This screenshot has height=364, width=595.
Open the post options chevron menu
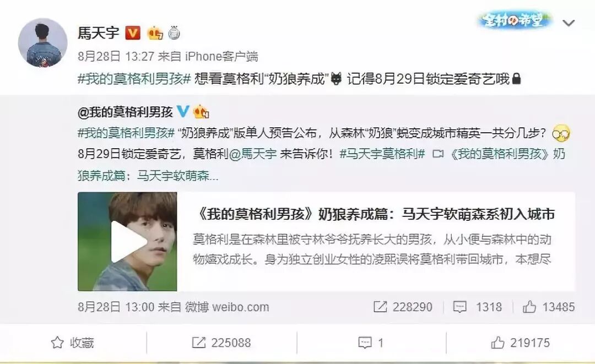click(x=568, y=23)
